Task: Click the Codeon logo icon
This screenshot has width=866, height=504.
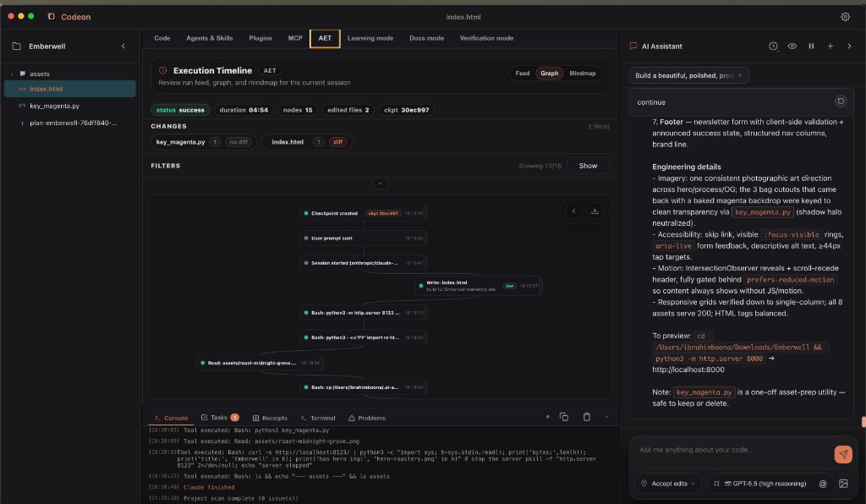Action: (x=52, y=17)
